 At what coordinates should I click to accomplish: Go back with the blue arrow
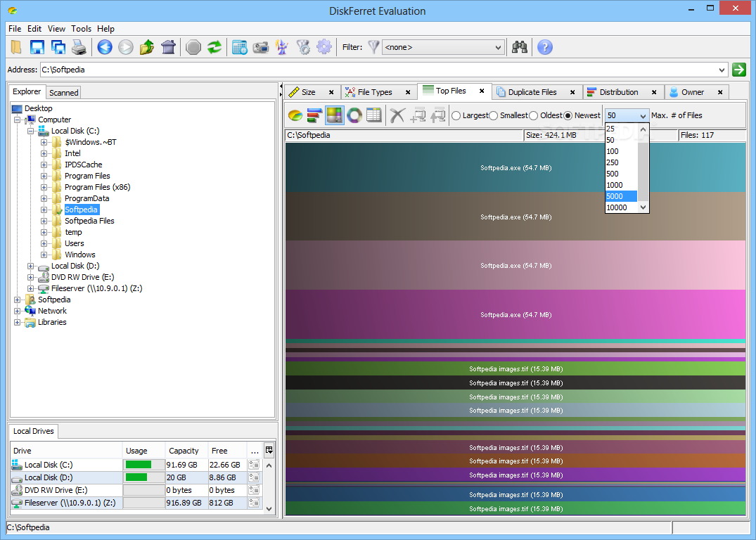[105, 47]
